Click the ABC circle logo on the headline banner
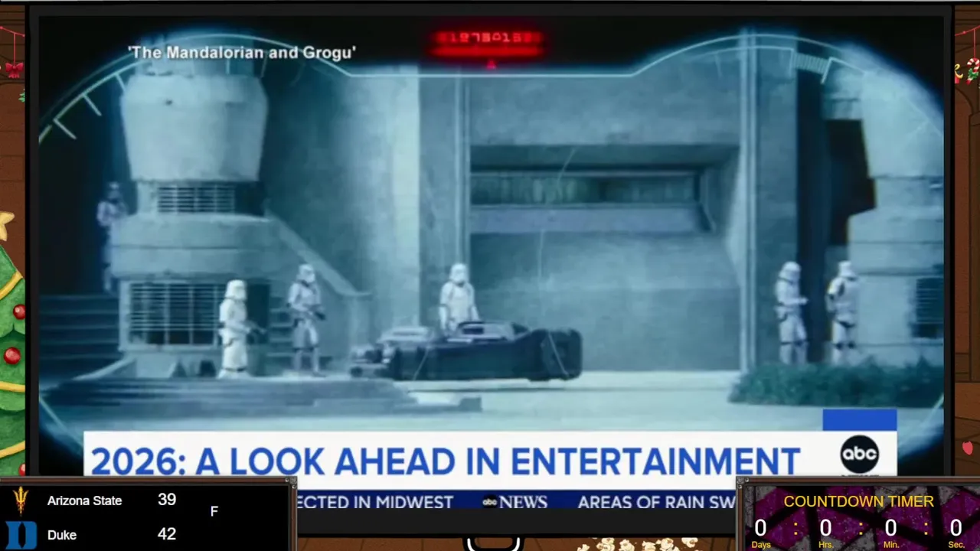 click(859, 454)
